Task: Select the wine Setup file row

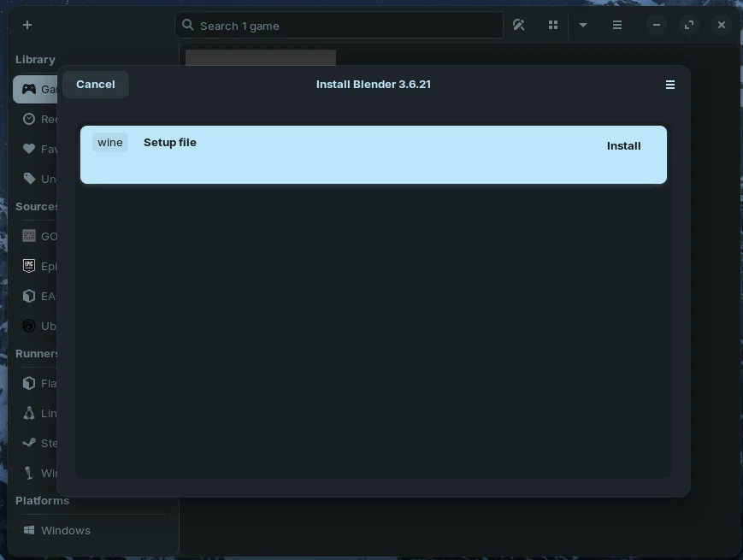Action: [x=374, y=155]
